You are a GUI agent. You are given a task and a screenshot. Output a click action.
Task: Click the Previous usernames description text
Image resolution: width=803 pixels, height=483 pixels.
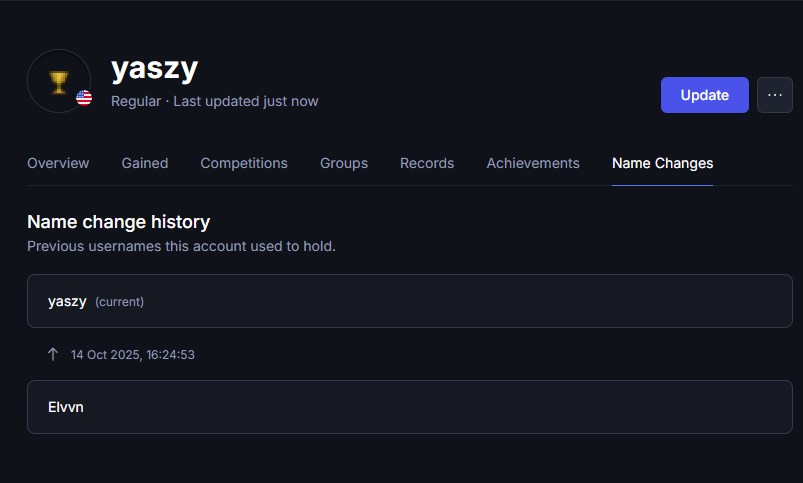(x=181, y=246)
